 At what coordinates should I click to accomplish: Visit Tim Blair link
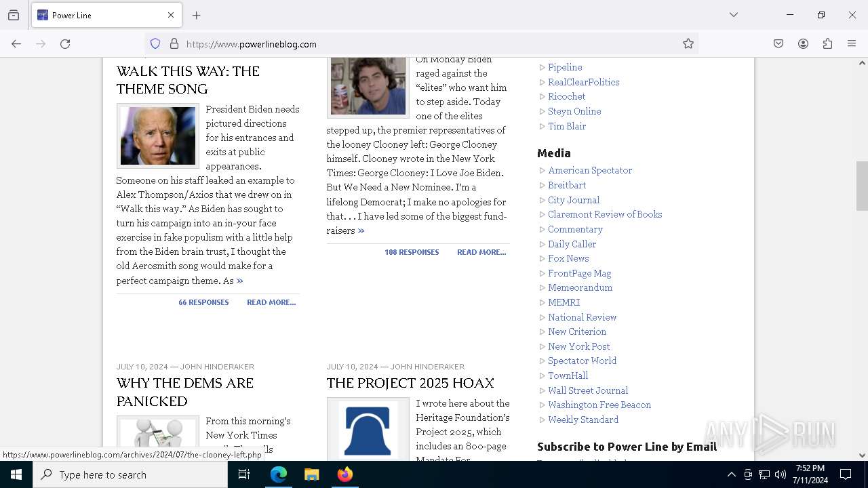coord(567,126)
